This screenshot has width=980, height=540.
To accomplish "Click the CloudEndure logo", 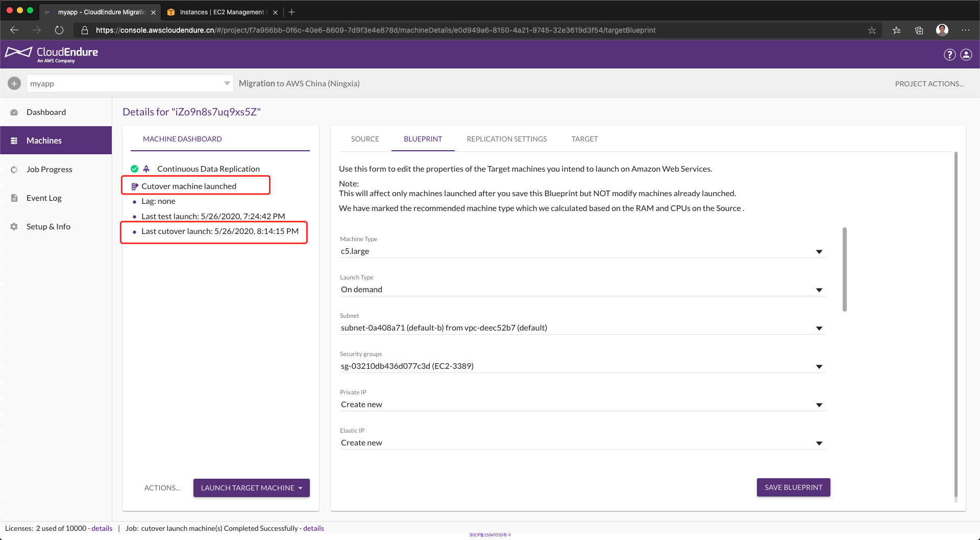I will pos(52,54).
